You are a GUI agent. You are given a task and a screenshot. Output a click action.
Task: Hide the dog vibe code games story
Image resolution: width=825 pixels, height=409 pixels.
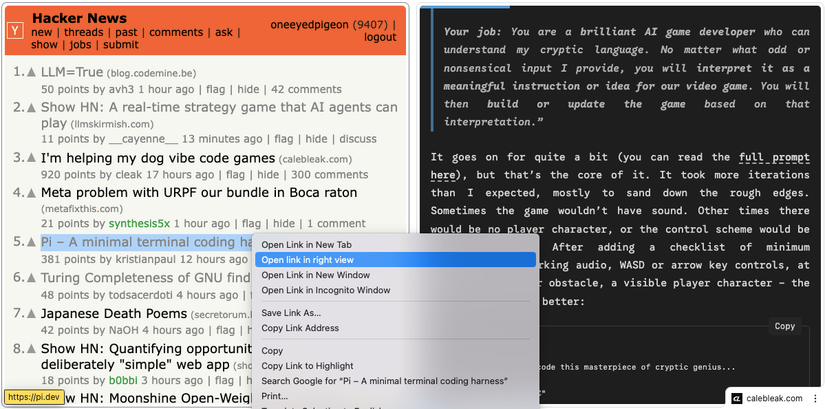pyautogui.click(x=268, y=175)
